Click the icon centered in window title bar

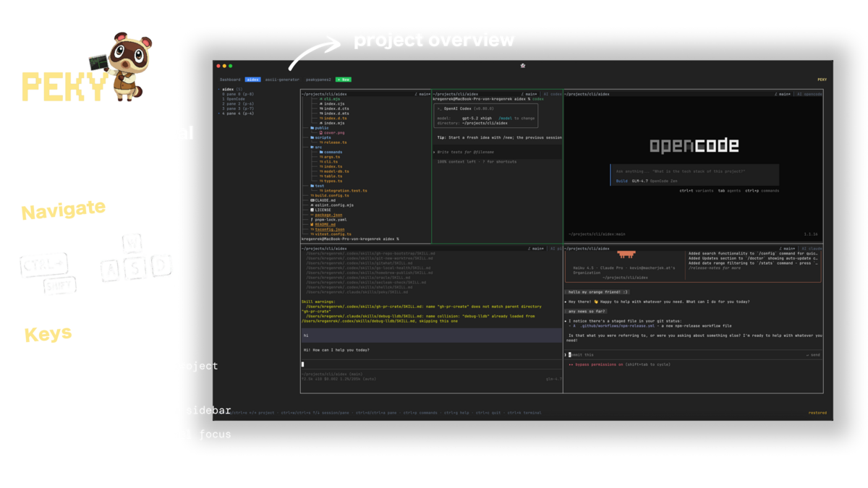[x=523, y=66]
